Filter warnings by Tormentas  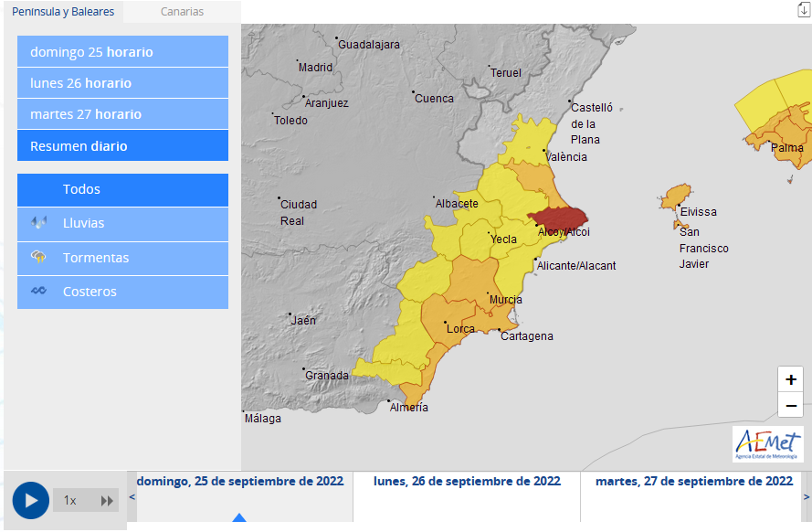[x=122, y=258]
